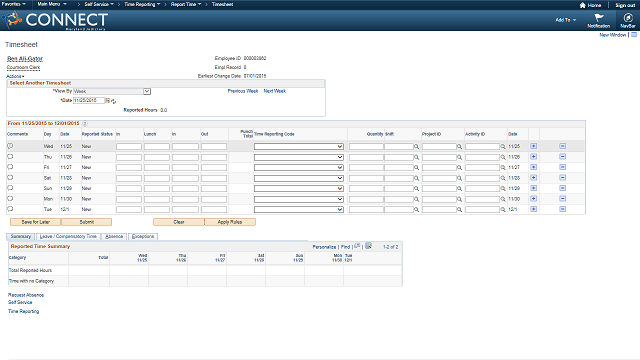Open the Main Menu

tap(52, 4)
